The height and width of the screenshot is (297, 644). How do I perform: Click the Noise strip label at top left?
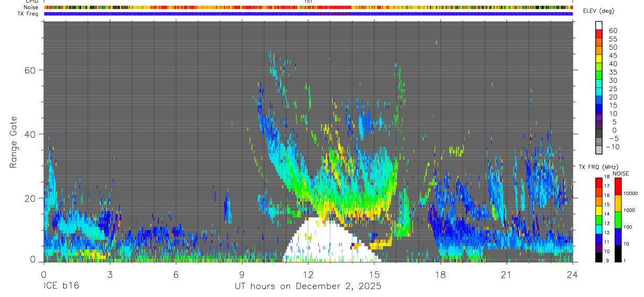(31, 7)
